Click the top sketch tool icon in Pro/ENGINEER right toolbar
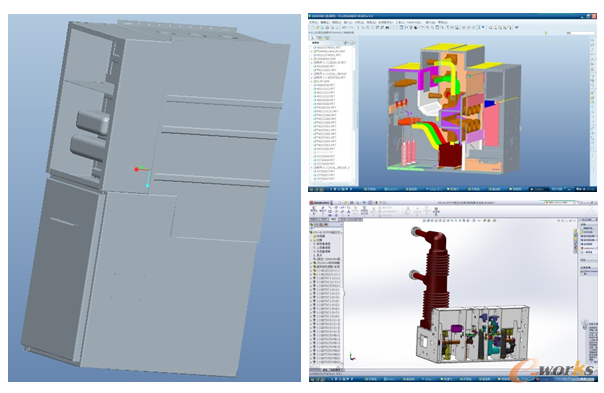The width and height of the screenshot is (604, 393). 592,40
